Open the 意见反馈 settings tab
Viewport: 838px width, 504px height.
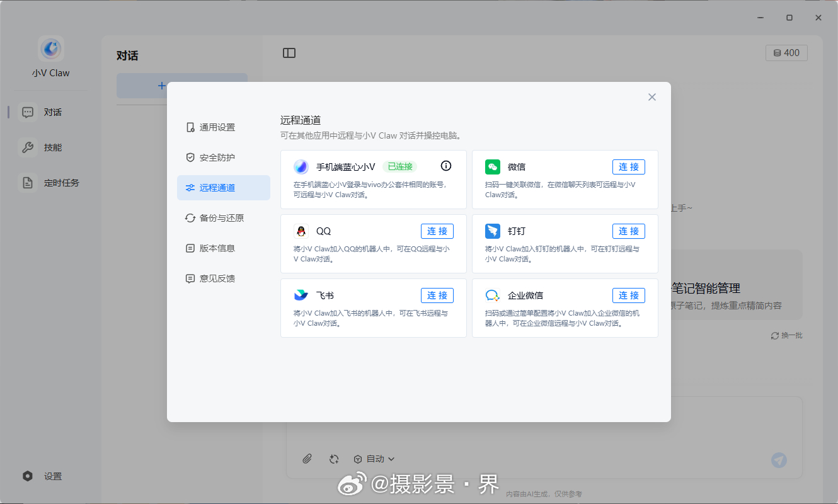(224, 278)
